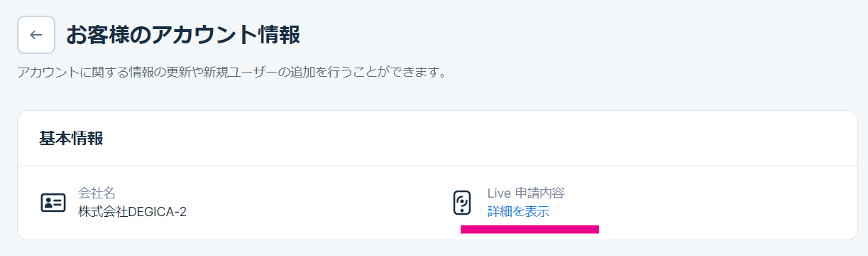The image size is (868, 256).
Task: Click the left arrow glyph in the back button
Action: tap(36, 35)
